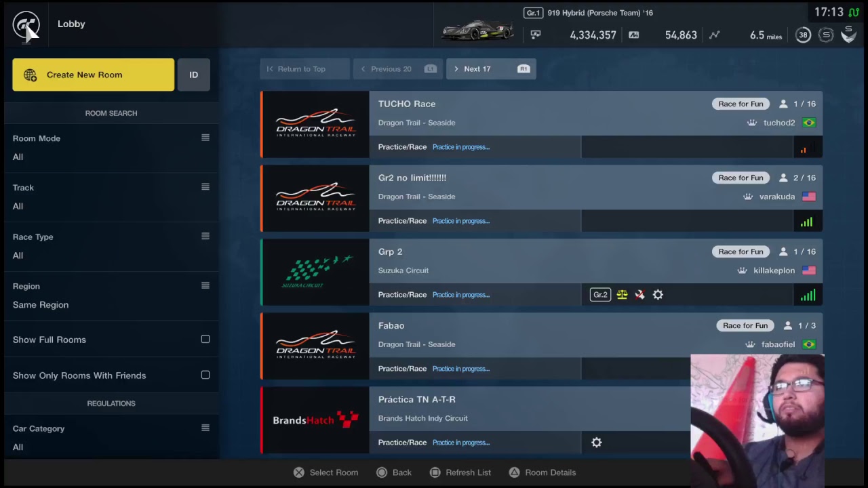Click the gear icon in Práctica TN A-T-R room

click(597, 443)
